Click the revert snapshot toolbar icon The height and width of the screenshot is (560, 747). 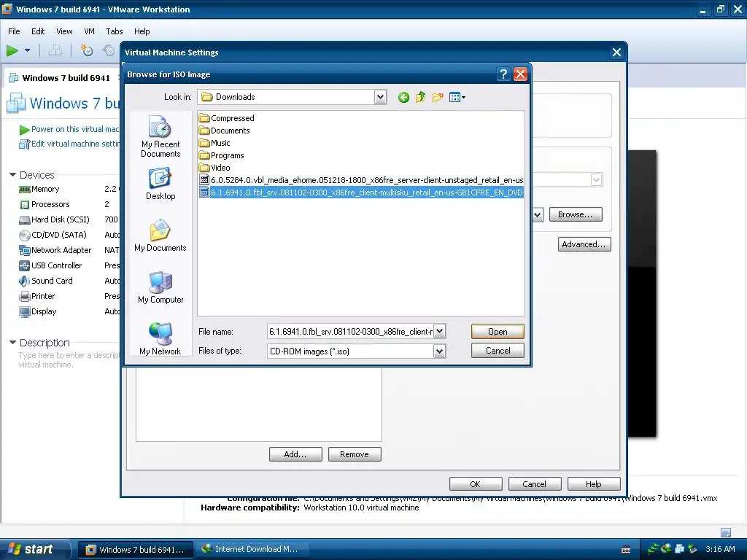click(x=109, y=50)
